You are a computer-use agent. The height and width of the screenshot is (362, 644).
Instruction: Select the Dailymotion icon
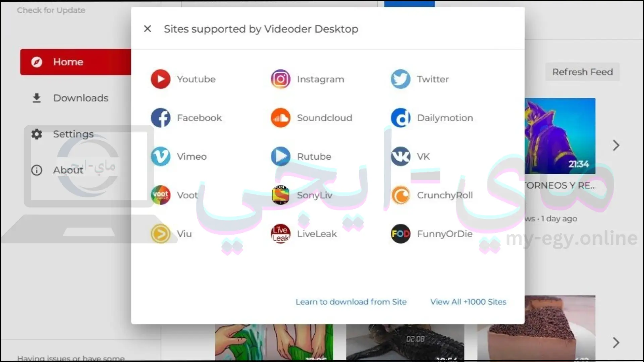coord(400,118)
